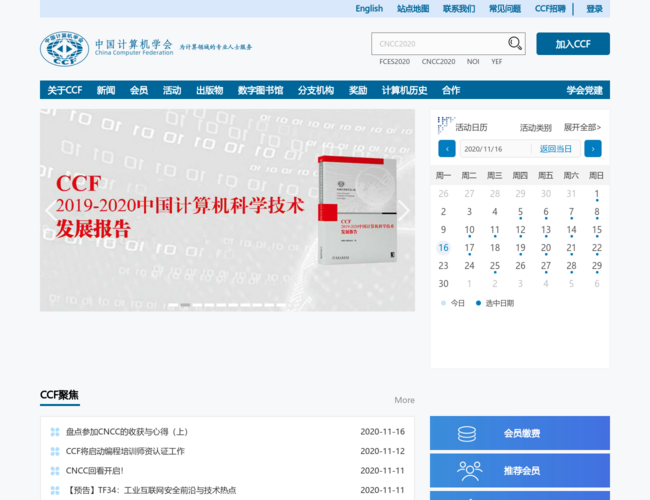Click the CCF聚焦 section heading
This screenshot has width=650, height=500.
click(59, 395)
